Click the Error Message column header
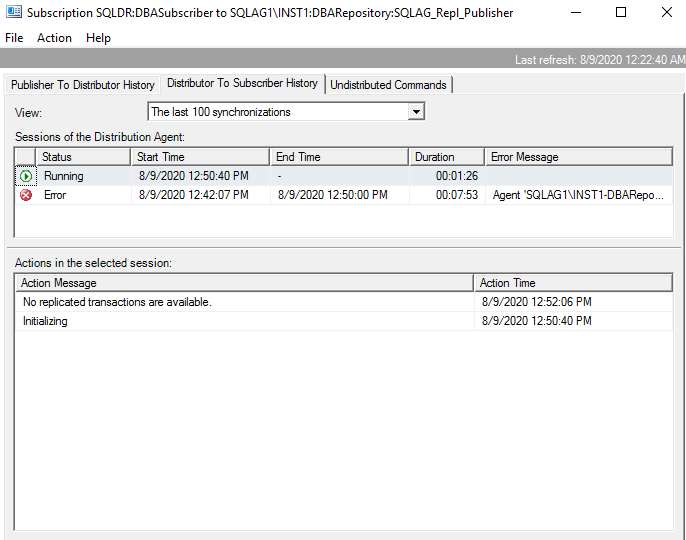 pyautogui.click(x=578, y=157)
